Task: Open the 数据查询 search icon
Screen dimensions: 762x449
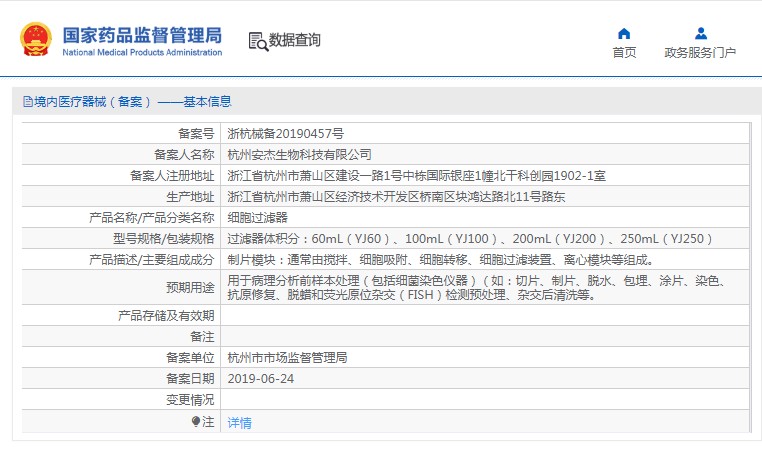Action: [258, 41]
